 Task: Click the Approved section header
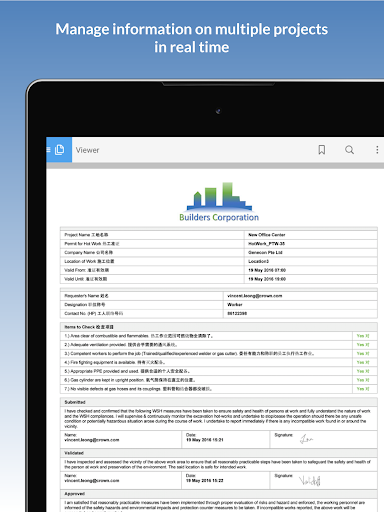point(75,494)
